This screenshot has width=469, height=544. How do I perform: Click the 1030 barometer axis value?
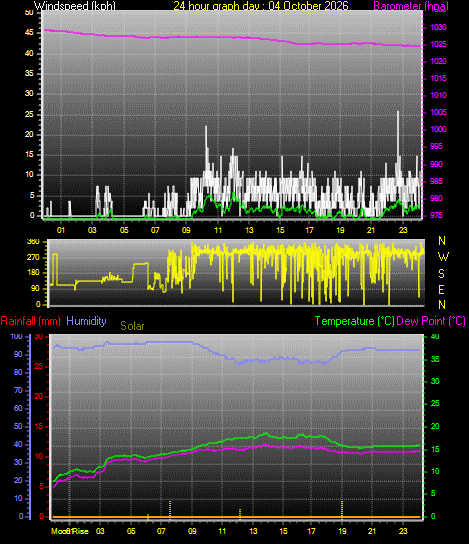click(x=438, y=27)
